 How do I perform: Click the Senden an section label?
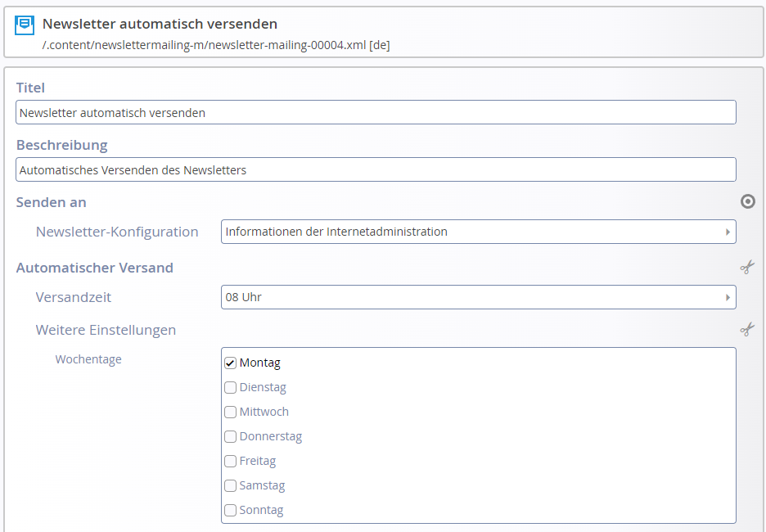click(51, 202)
